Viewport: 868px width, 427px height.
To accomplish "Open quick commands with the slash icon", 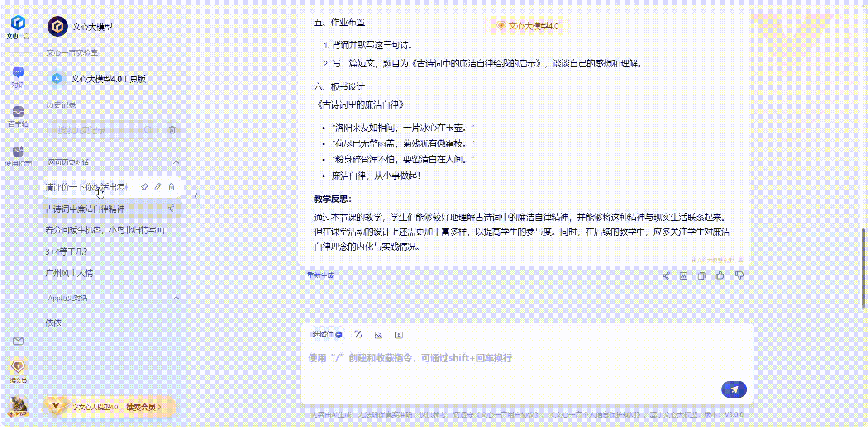I will pos(358,334).
